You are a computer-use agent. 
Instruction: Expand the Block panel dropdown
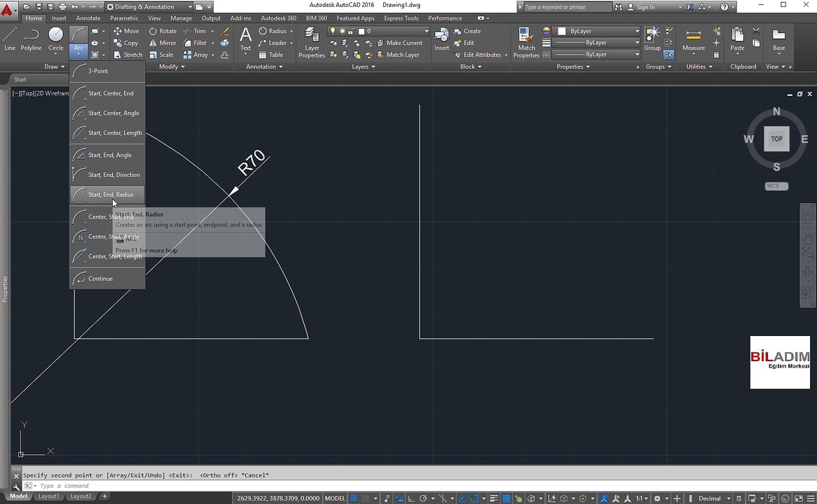tap(471, 66)
